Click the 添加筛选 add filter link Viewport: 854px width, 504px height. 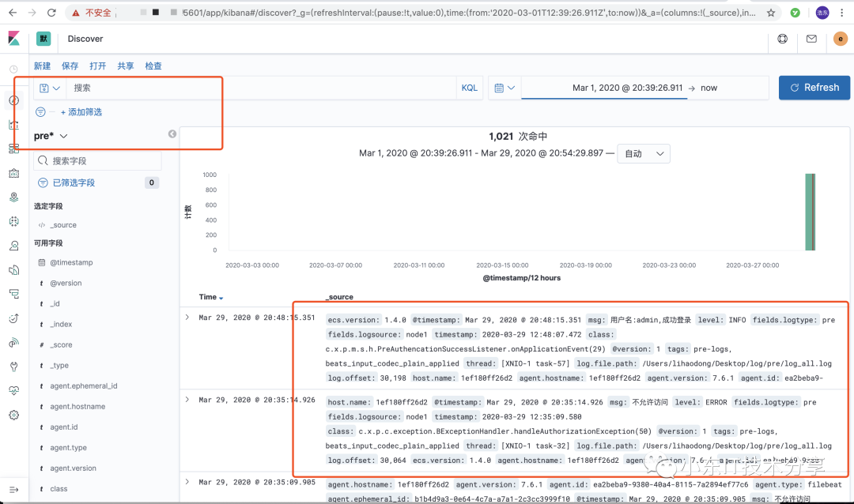[x=81, y=112]
